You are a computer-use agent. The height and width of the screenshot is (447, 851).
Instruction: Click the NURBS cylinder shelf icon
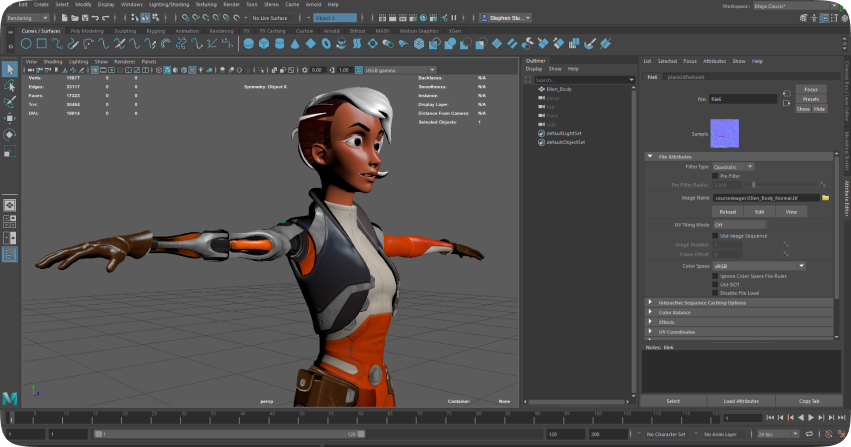280,44
